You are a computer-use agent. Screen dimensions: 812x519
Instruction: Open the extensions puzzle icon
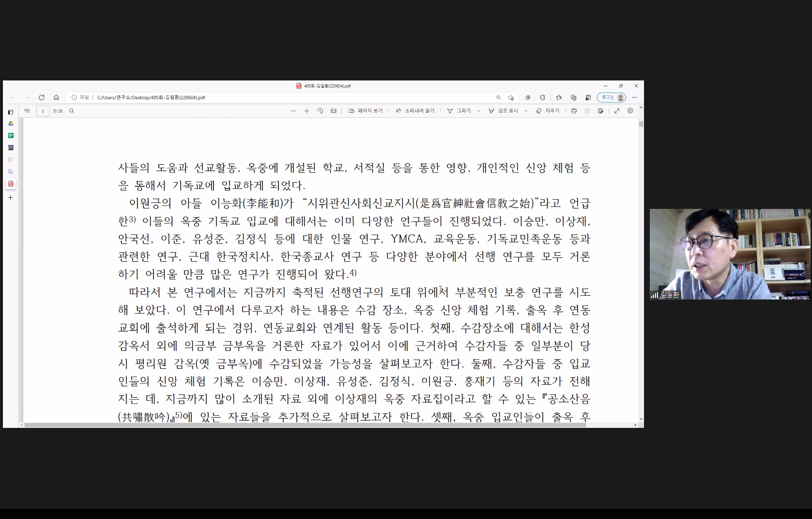(542, 97)
